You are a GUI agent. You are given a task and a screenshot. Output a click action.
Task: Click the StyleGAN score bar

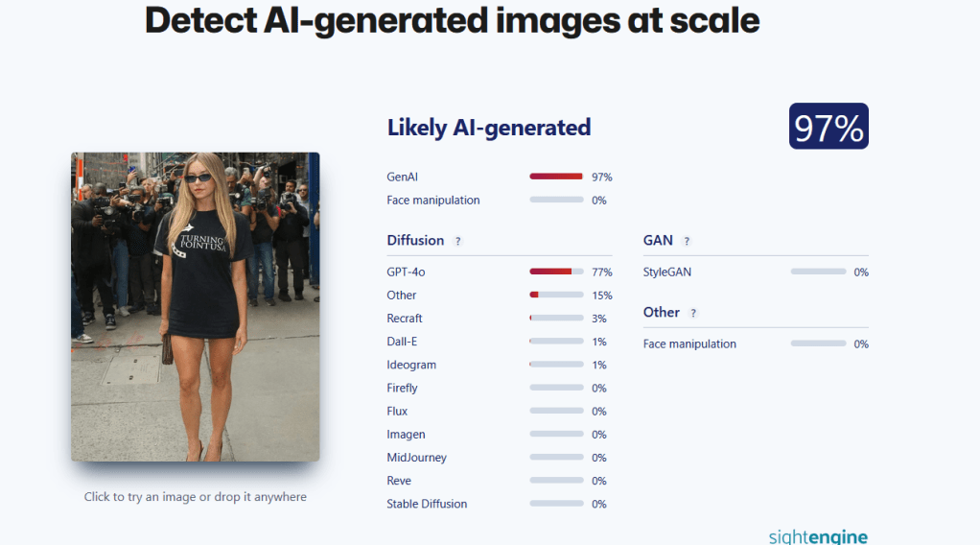pos(818,272)
